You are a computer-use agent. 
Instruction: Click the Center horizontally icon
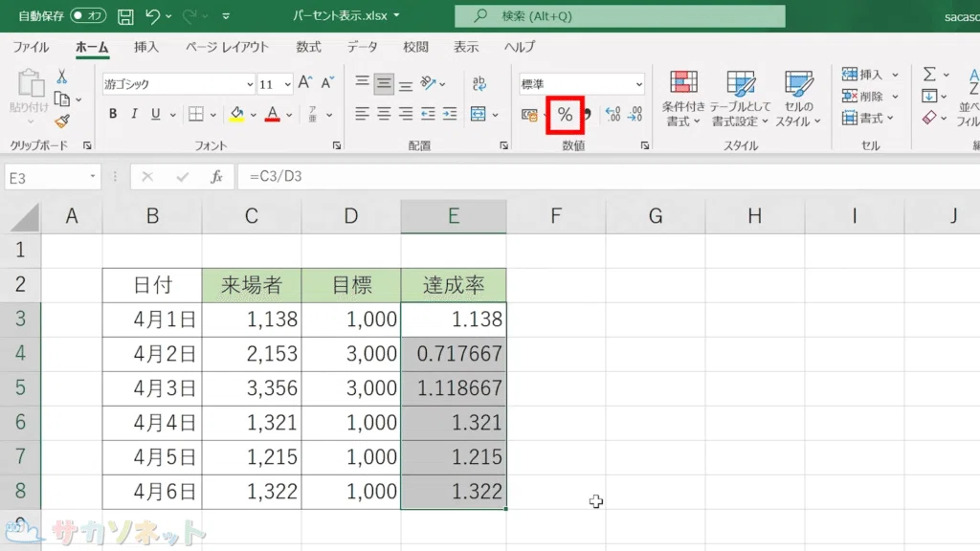point(384,114)
